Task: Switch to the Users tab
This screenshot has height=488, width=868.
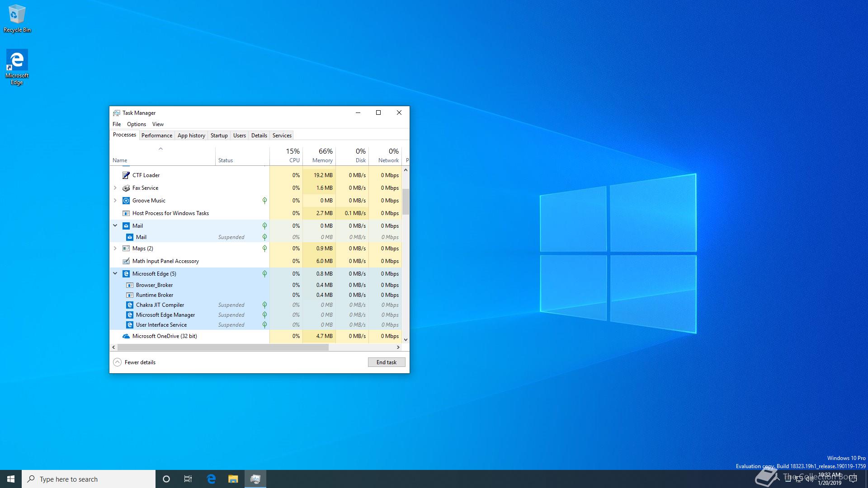Action: click(x=240, y=136)
